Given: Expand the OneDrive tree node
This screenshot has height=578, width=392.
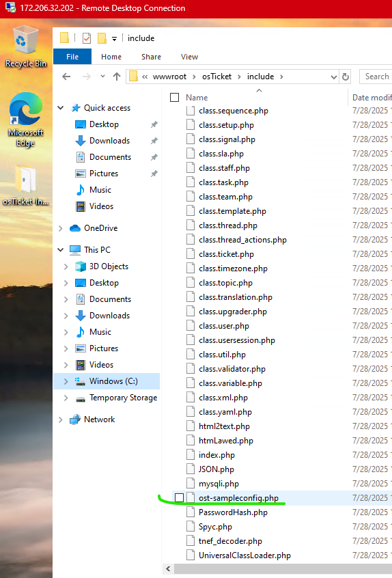Looking at the screenshot, I should pos(60,228).
